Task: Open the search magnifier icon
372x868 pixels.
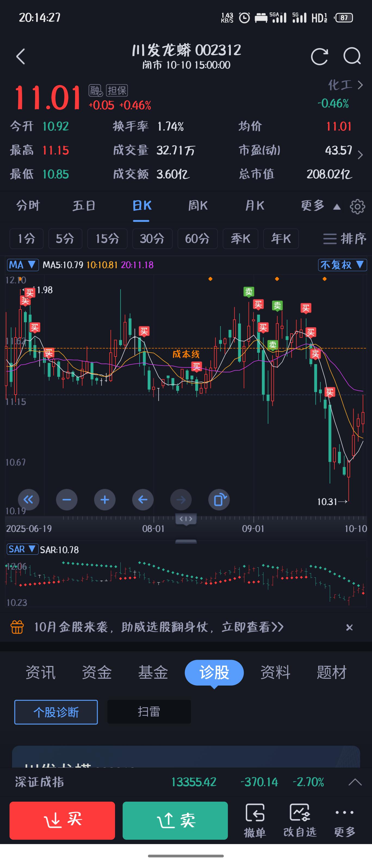Action: pos(352,56)
